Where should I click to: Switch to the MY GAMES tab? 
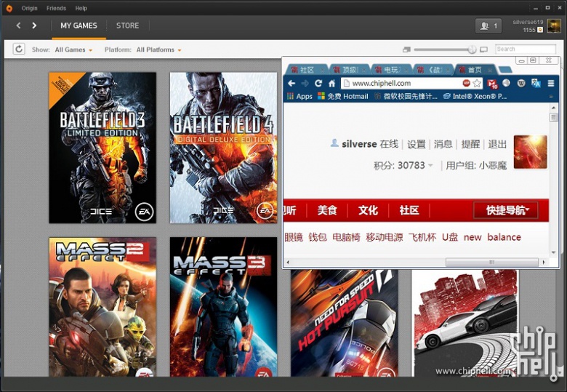tap(79, 25)
